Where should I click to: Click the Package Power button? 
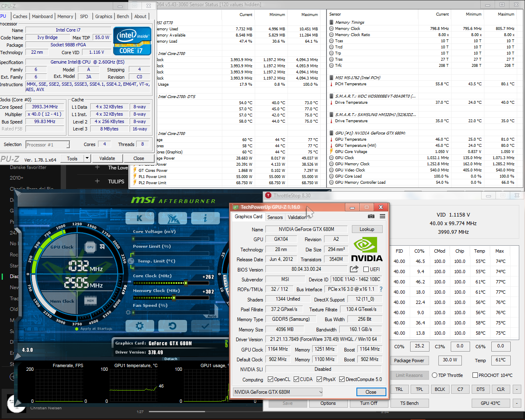pos(409,361)
